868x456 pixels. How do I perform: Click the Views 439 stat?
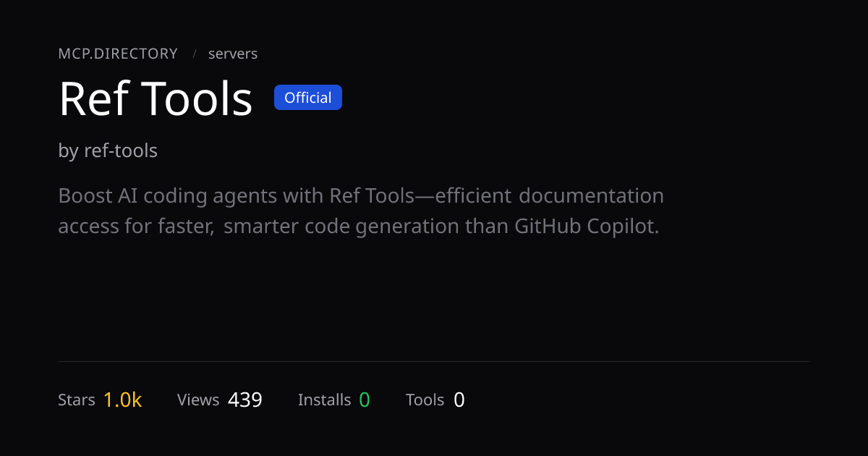[x=220, y=400]
